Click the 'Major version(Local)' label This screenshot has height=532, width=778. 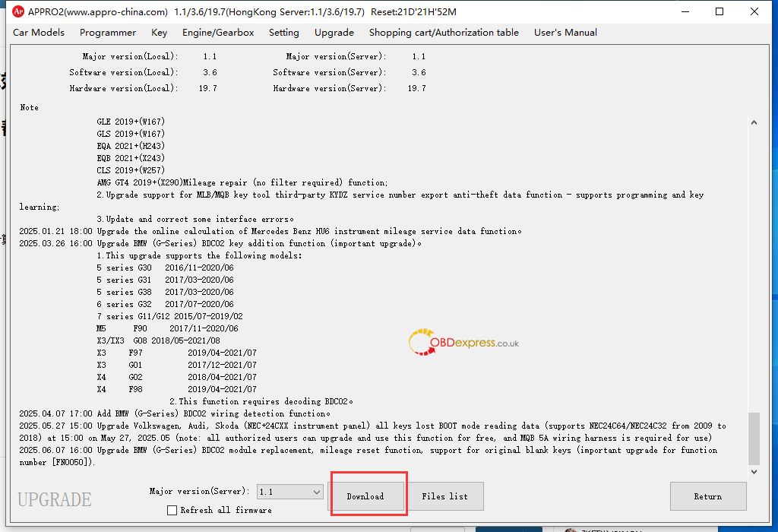point(130,56)
